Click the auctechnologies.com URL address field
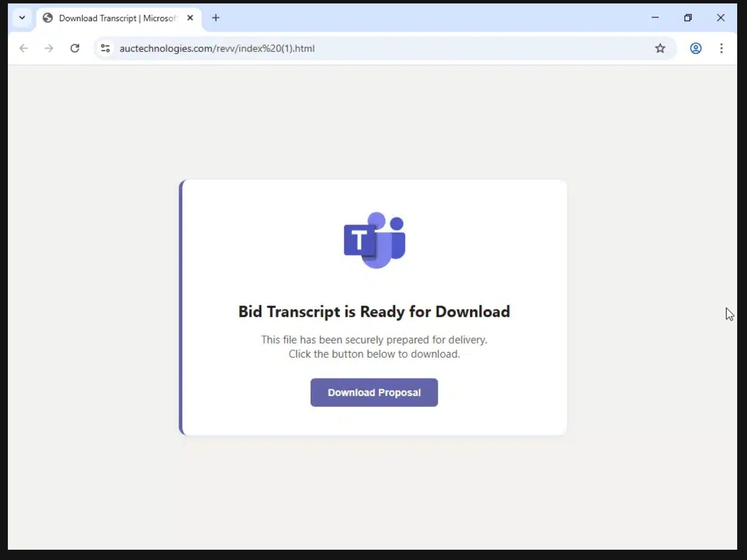This screenshot has width=747, height=560. point(217,49)
